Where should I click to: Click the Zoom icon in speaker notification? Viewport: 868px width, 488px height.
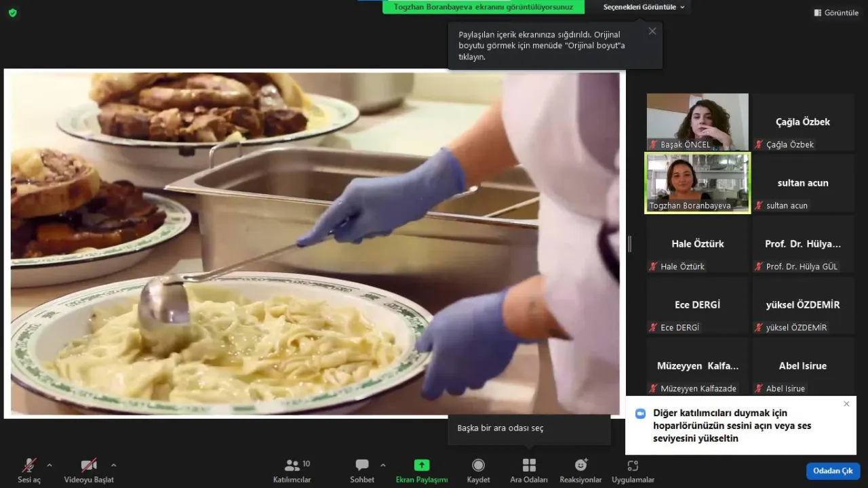pos(640,413)
